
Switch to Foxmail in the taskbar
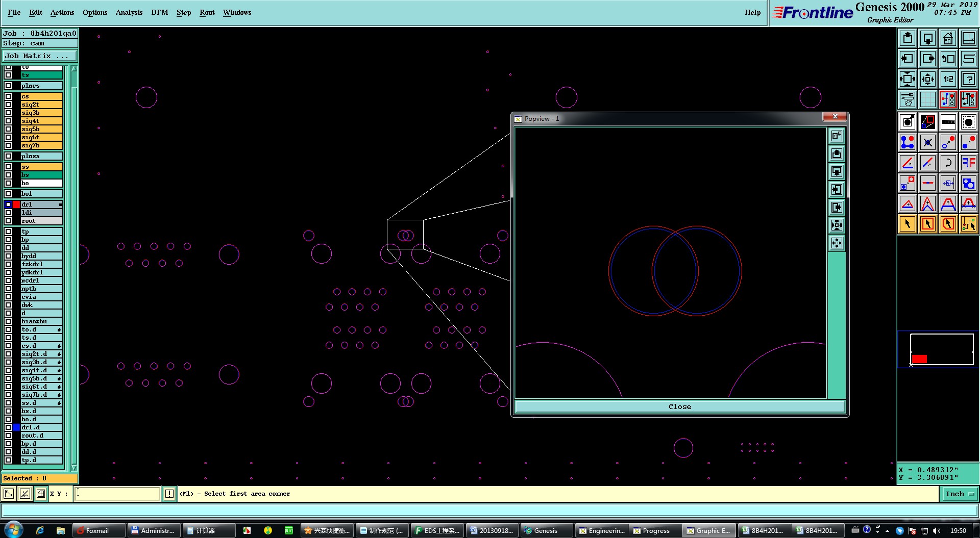[99, 530]
